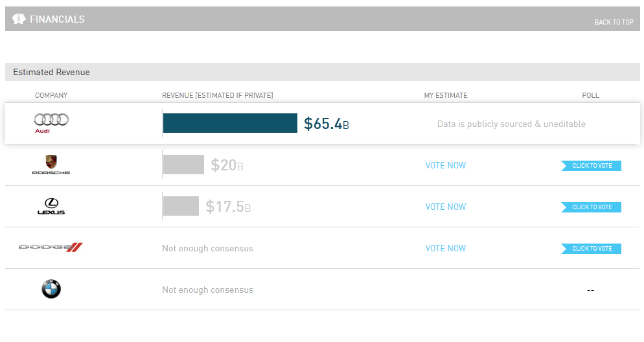Click Lexus's gray revenue bar

click(x=181, y=206)
